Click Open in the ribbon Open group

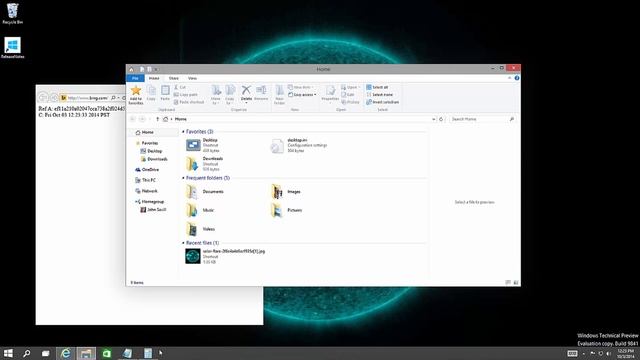351,87
